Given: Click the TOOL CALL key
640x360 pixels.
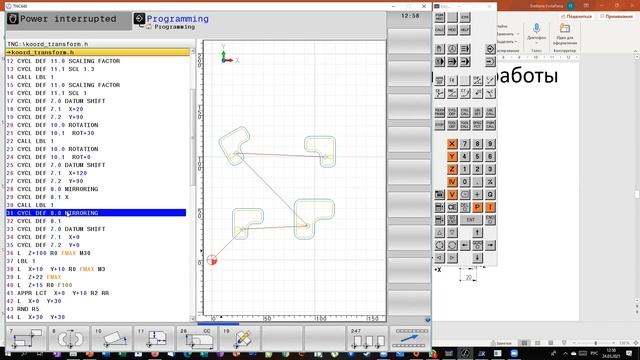Looking at the screenshot, I should coord(464,125).
